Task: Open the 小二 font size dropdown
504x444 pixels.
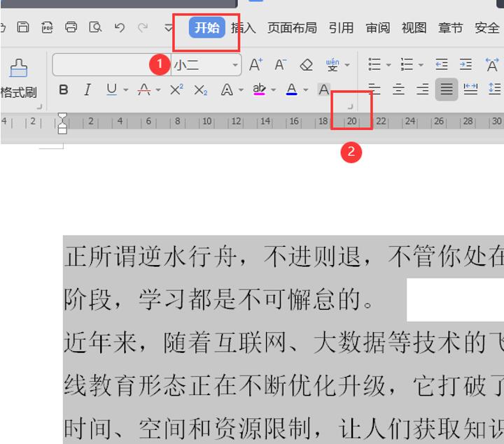Action: [x=235, y=65]
